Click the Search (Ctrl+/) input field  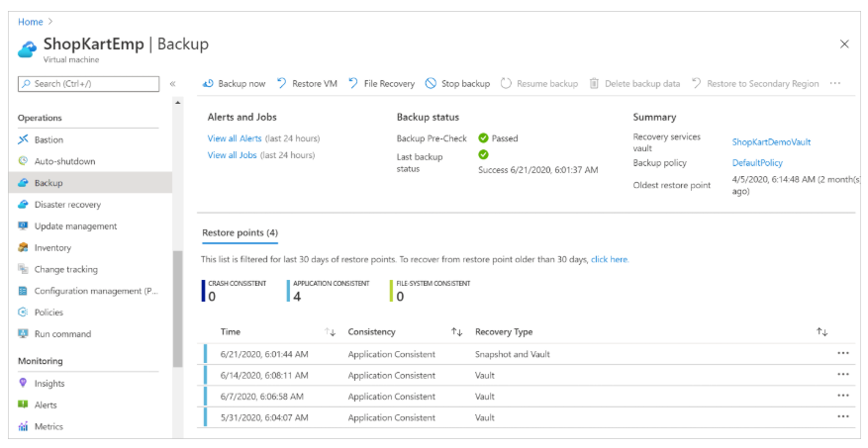coord(88,83)
